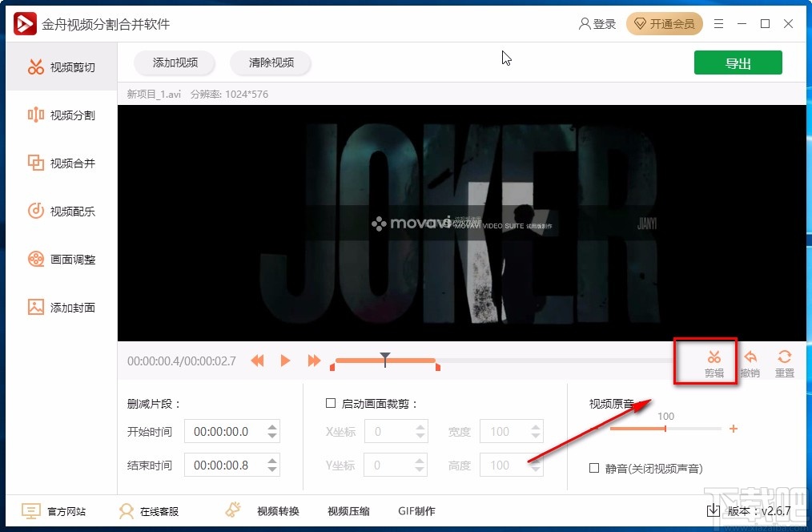
Task: Click the version download icon
Action: point(713,510)
